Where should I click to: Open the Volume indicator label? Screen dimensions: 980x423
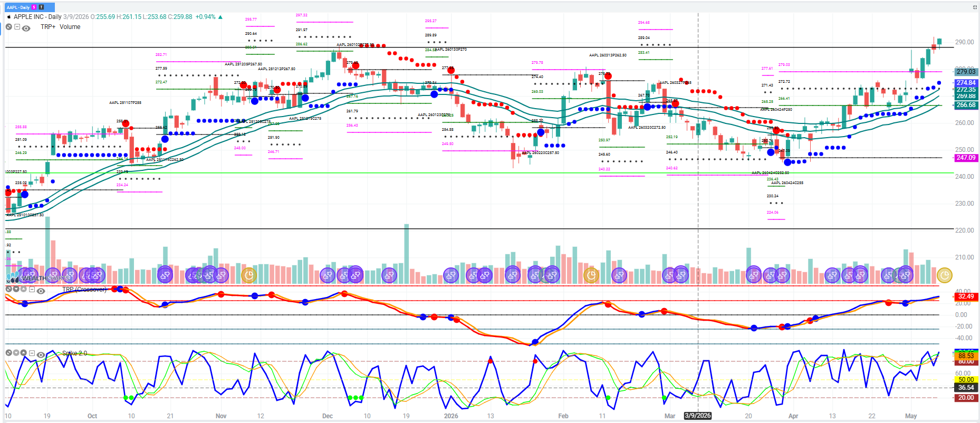click(70, 27)
